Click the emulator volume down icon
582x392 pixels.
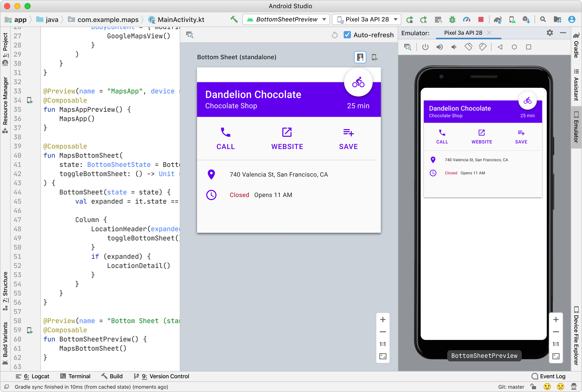click(x=454, y=47)
